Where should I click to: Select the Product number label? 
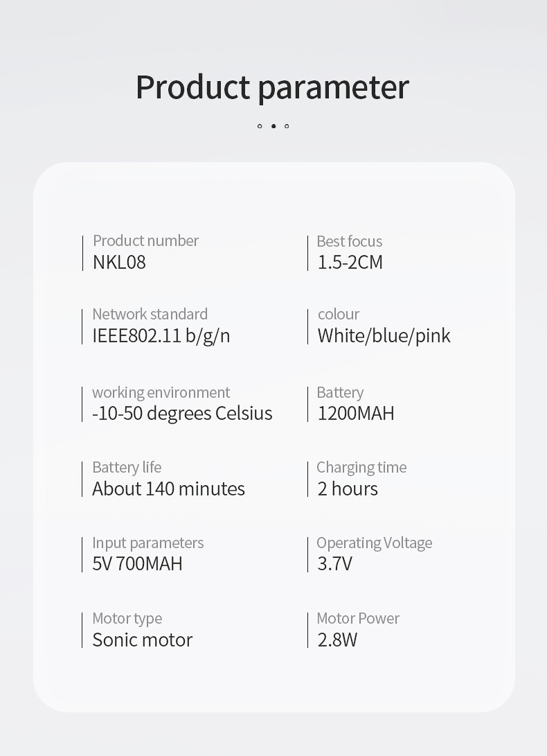click(145, 240)
